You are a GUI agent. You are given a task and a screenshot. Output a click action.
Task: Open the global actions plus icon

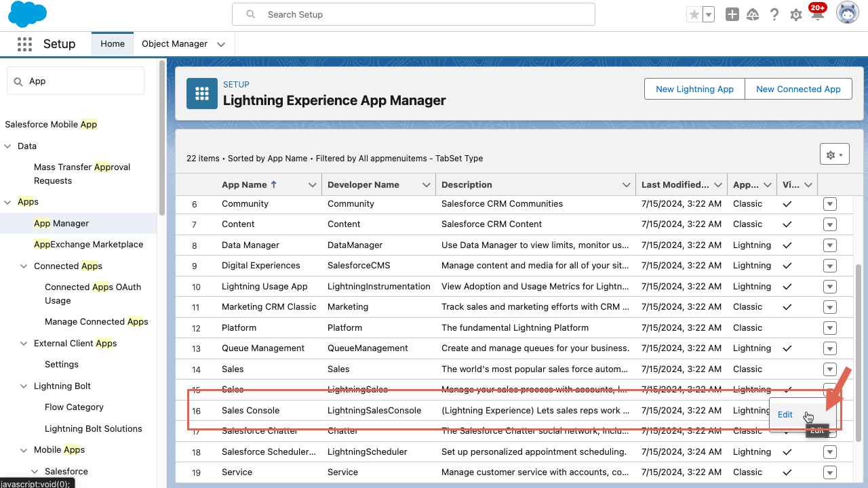pos(732,14)
